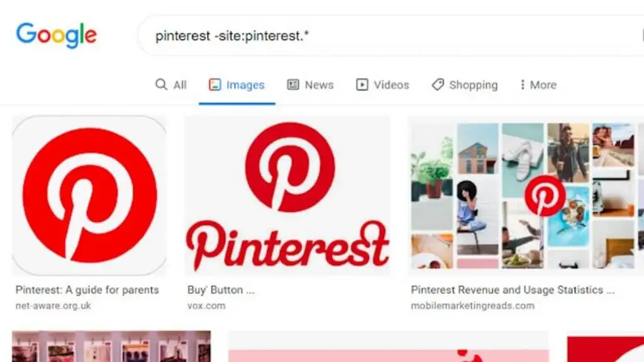Select the Shopping results tab
Screen dimensions: 644x362
(x=465, y=85)
